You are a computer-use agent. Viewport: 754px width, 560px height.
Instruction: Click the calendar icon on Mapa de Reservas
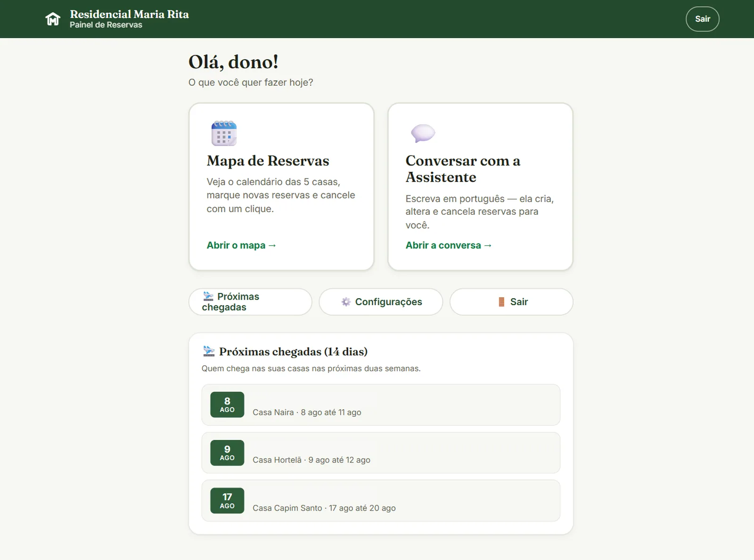224,133
